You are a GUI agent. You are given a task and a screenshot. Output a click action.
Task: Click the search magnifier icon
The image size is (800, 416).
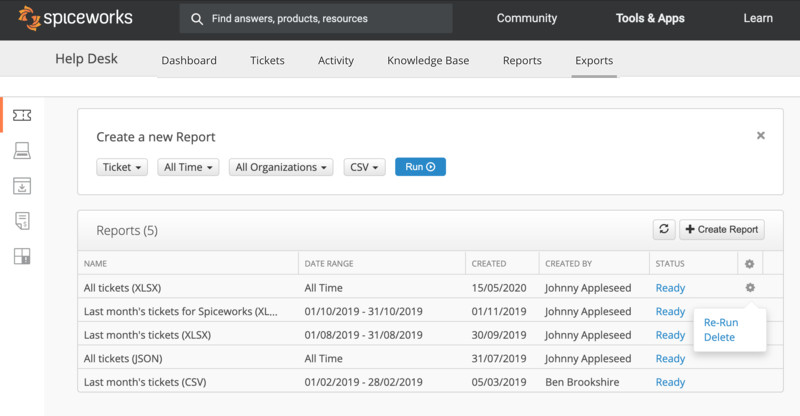197,19
